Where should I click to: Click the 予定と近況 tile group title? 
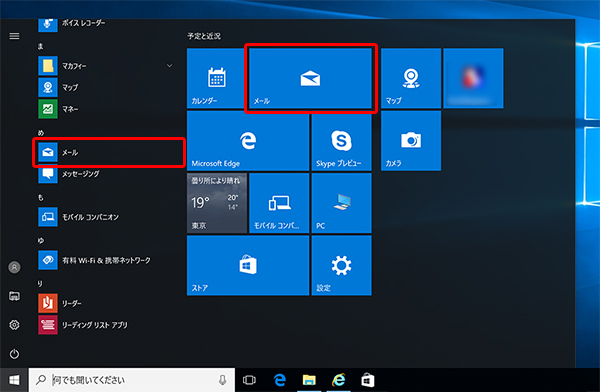tap(204, 36)
